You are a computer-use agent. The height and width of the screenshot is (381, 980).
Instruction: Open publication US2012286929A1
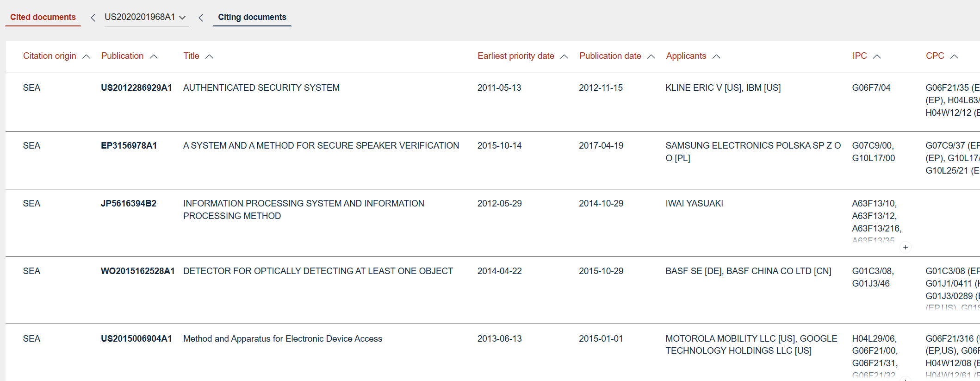136,87
